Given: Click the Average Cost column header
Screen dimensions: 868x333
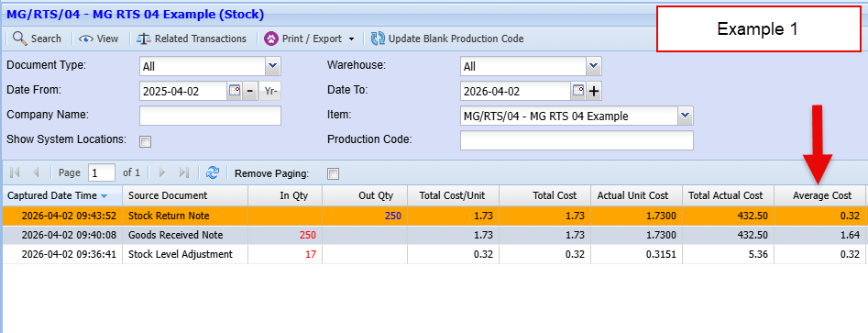Looking at the screenshot, I should (x=819, y=195).
